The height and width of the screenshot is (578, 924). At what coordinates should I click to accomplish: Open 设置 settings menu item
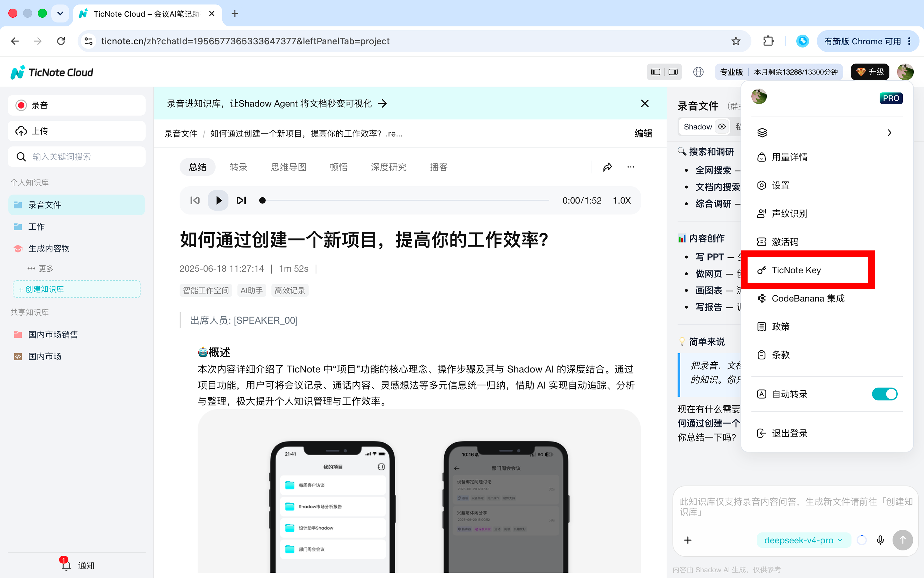(827, 185)
